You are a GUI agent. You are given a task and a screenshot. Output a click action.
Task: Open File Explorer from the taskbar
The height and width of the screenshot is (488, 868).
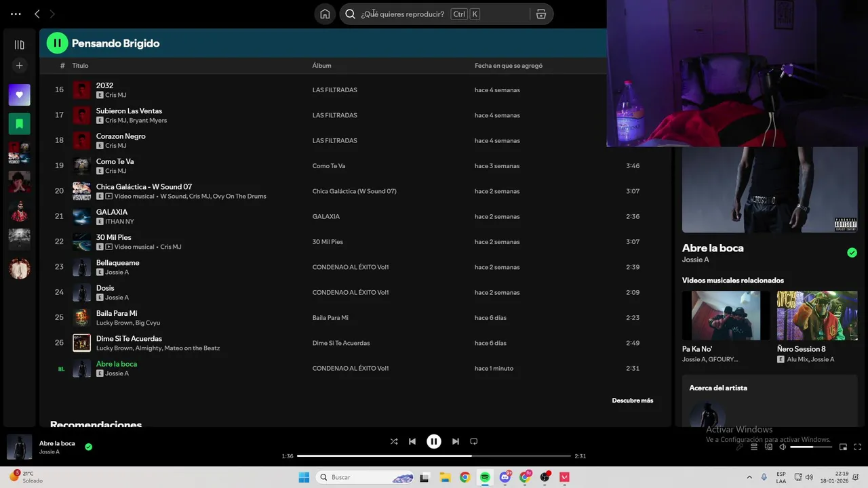pos(445,477)
